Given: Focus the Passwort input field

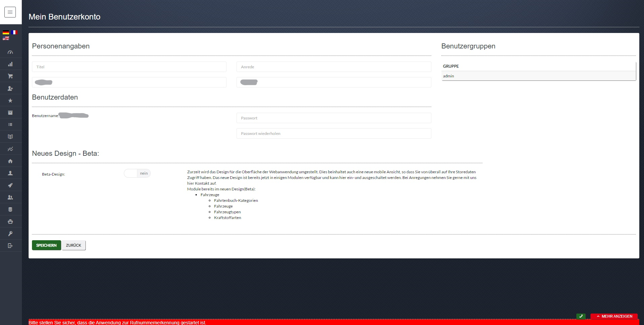Looking at the screenshot, I should [x=334, y=118].
